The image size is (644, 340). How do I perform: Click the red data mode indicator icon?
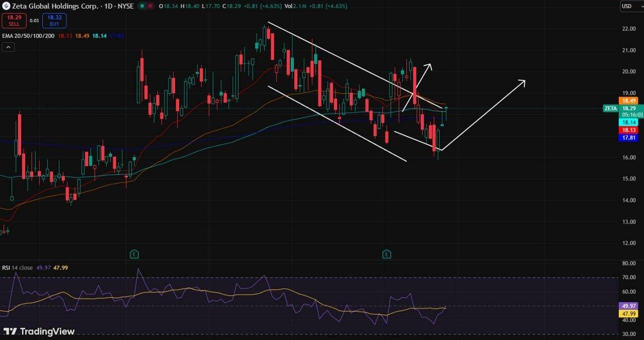pyautogui.click(x=150, y=6)
